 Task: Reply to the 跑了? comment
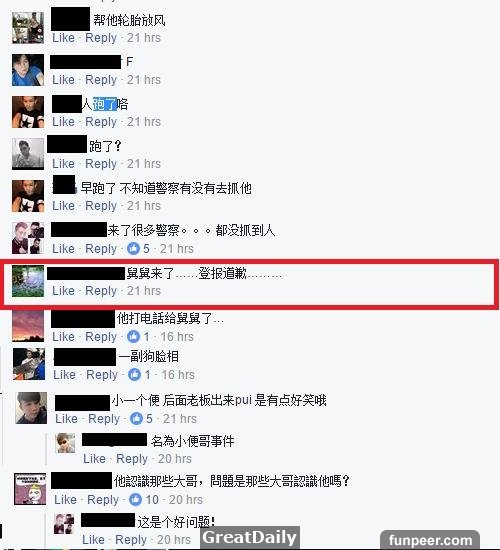tap(101, 164)
